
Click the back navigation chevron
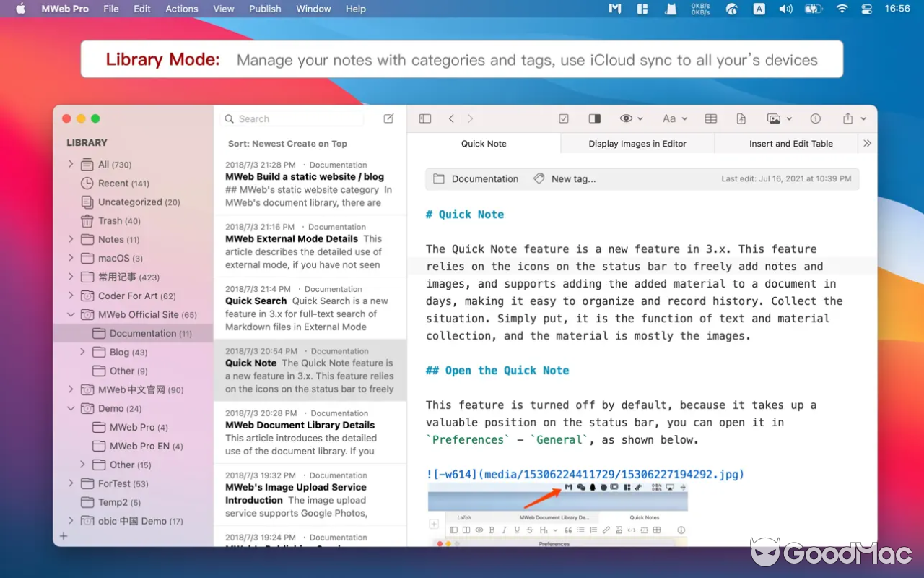[451, 118]
